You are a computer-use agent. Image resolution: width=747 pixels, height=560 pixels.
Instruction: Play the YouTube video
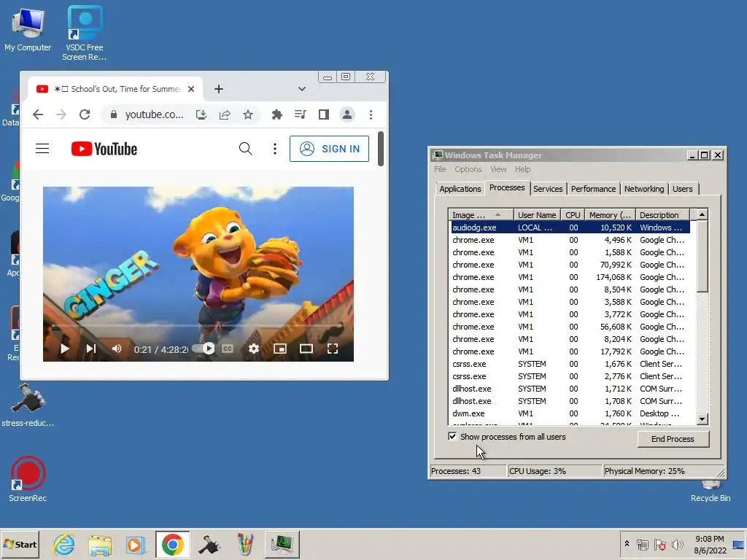(64, 349)
